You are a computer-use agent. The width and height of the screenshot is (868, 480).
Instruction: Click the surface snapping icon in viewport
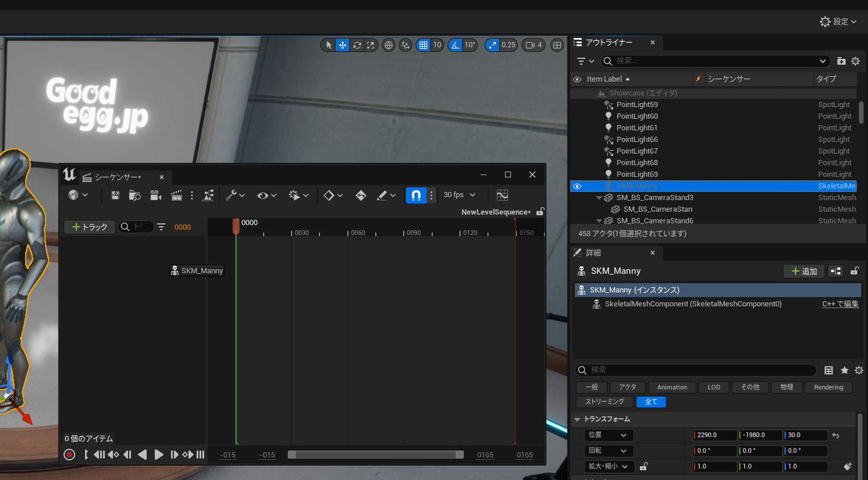click(405, 45)
